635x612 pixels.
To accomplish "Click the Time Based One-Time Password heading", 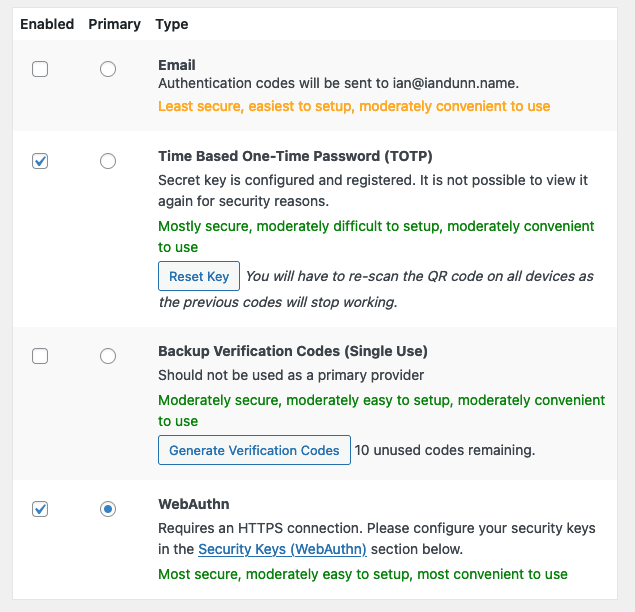I will (295, 156).
